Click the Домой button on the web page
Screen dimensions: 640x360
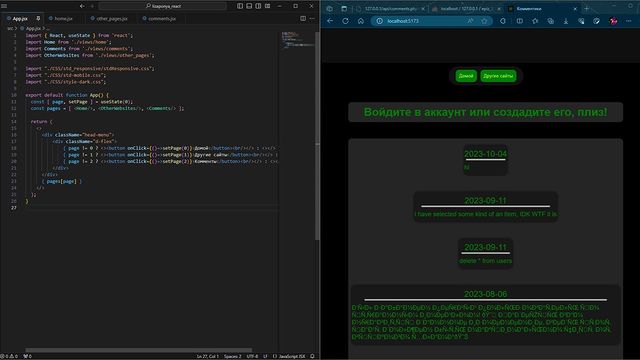466,76
